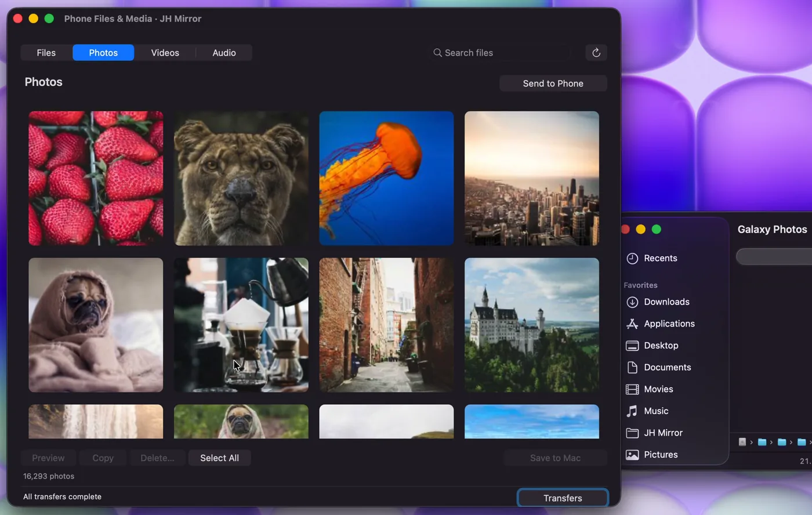
Task: Select the hooded pug outdoors photo
Action: click(x=241, y=422)
